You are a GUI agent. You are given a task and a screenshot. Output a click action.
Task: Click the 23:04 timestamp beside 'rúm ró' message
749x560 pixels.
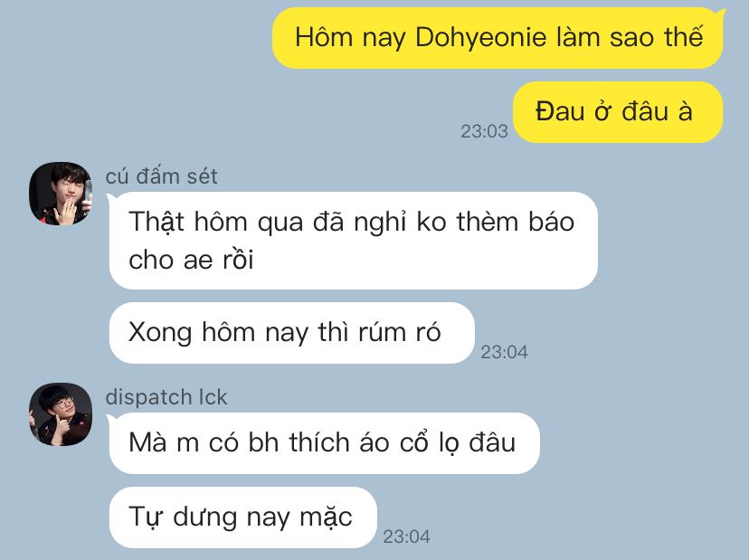pos(504,352)
